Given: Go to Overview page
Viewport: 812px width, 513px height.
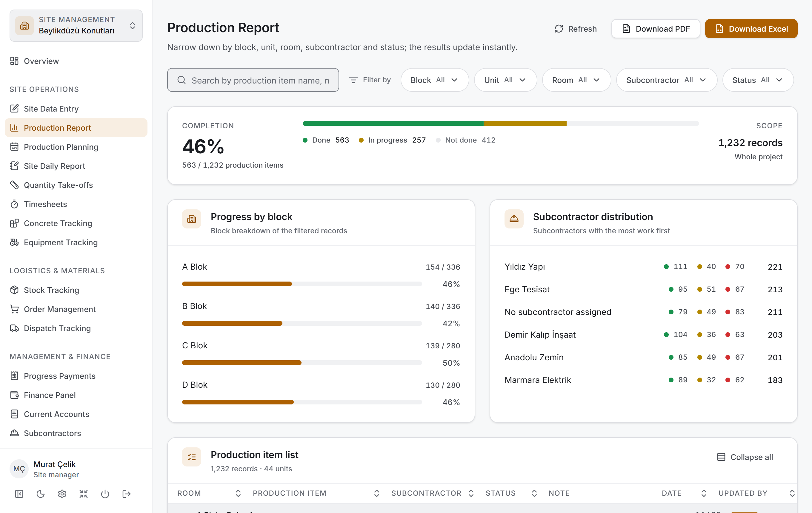Looking at the screenshot, I should (x=76, y=61).
